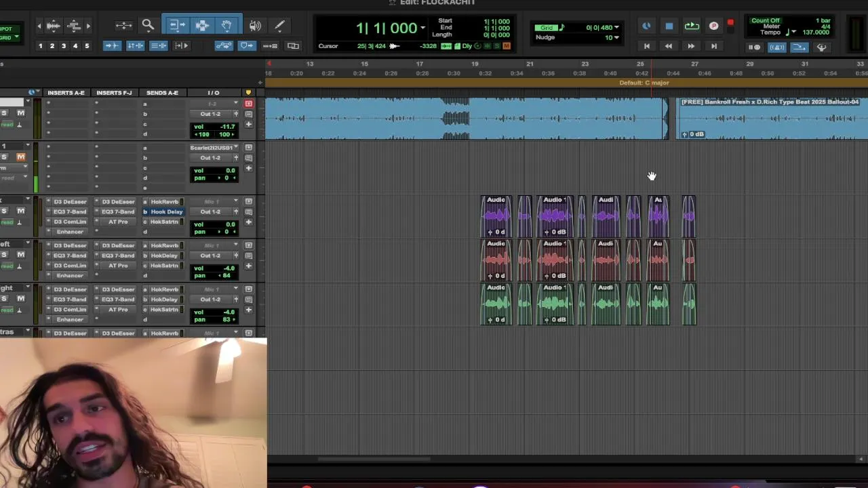This screenshot has height=488, width=868.
Task: Click the SENDS A-E column header
Action: tap(162, 93)
